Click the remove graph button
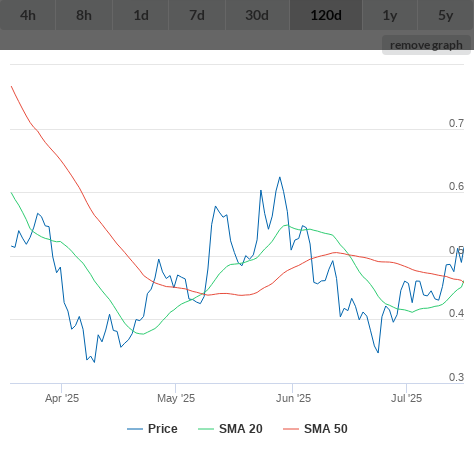Viewport: 474px width, 455px height. 426,45
